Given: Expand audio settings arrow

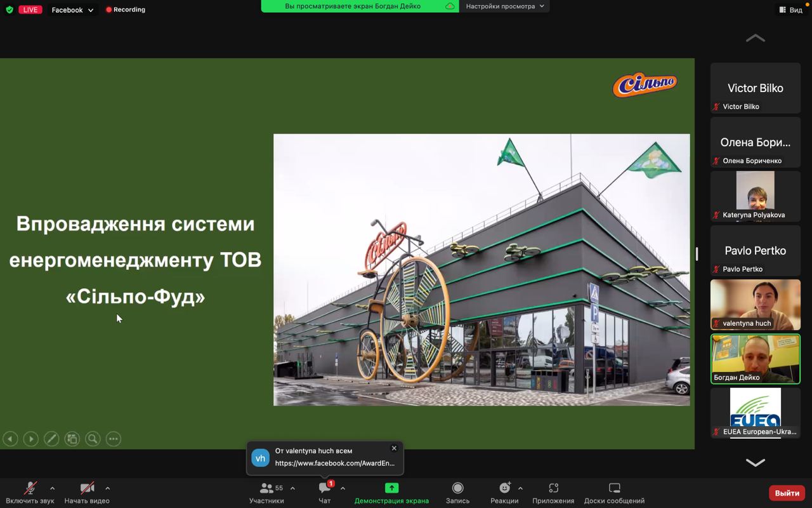Looking at the screenshot, I should [52, 488].
